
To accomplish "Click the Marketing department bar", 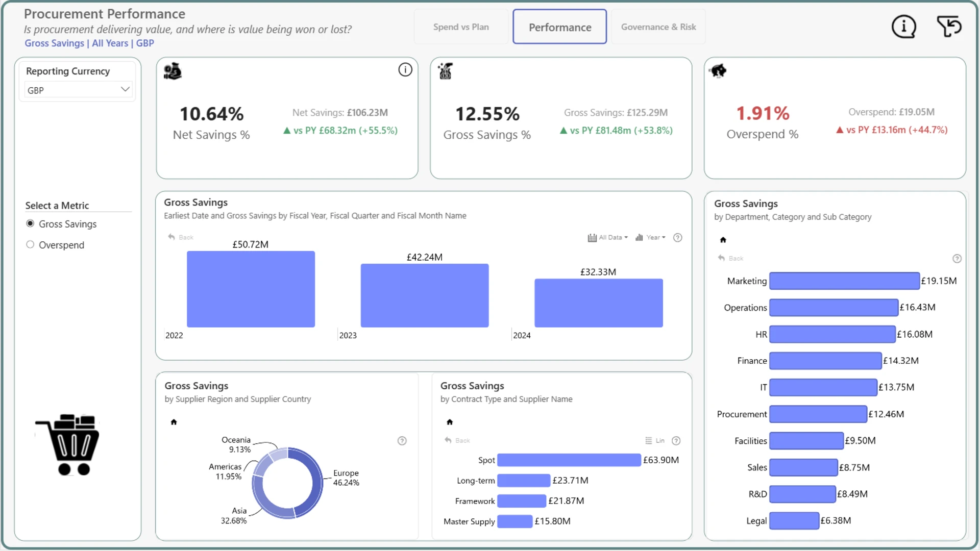I will (x=844, y=281).
